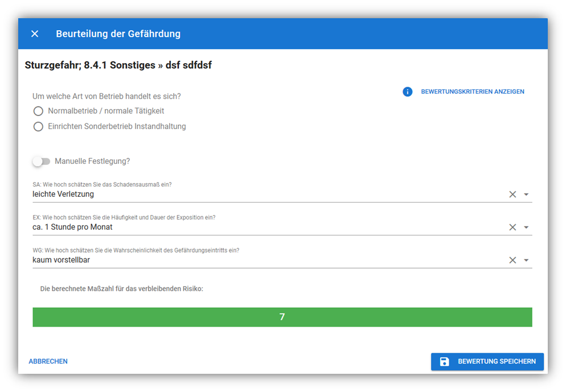Toggle the Manuelle Festlegung switch
The height and width of the screenshot is (392, 566).
click(41, 161)
